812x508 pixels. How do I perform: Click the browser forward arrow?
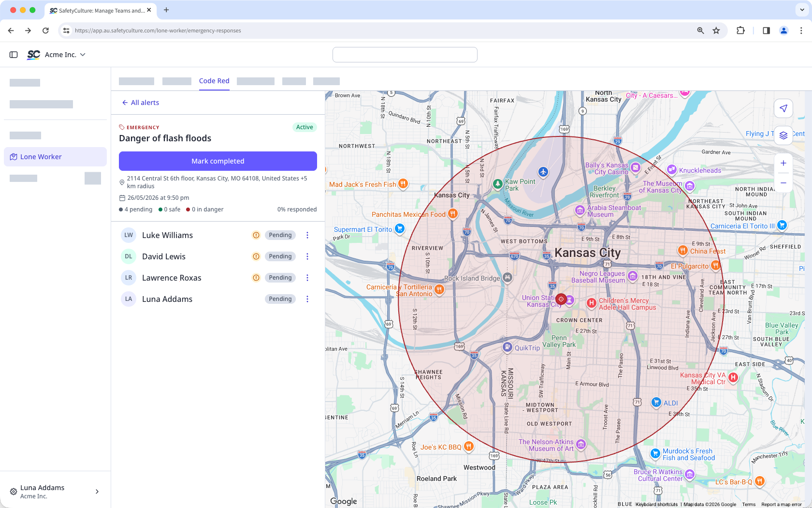[x=28, y=30]
